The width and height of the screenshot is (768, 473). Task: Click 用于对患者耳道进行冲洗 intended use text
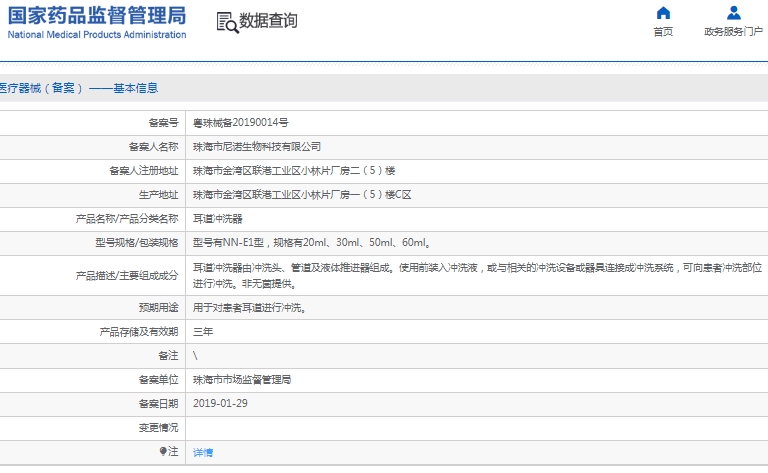[249, 307]
